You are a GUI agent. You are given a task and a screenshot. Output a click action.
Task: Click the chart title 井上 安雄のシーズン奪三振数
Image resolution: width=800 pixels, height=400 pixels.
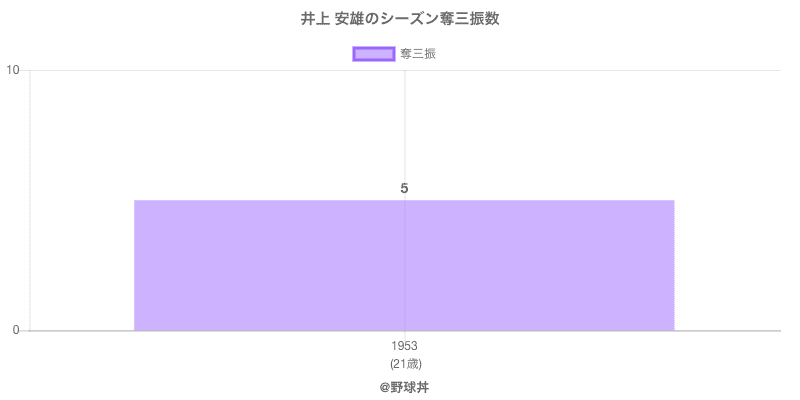click(400, 19)
